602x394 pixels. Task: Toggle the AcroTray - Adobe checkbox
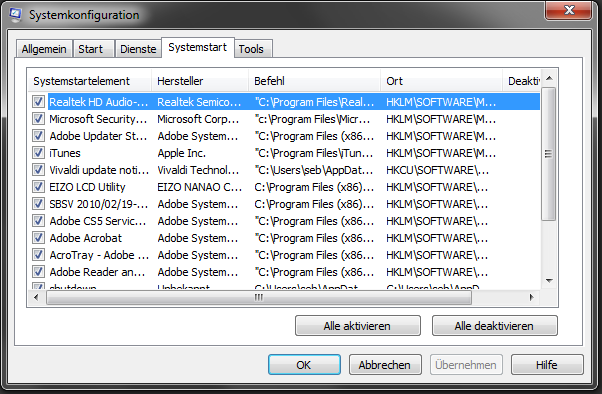[38, 255]
